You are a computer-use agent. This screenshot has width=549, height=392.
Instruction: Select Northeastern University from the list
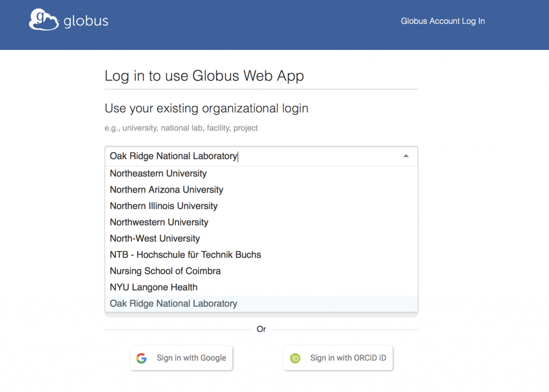[x=158, y=174]
